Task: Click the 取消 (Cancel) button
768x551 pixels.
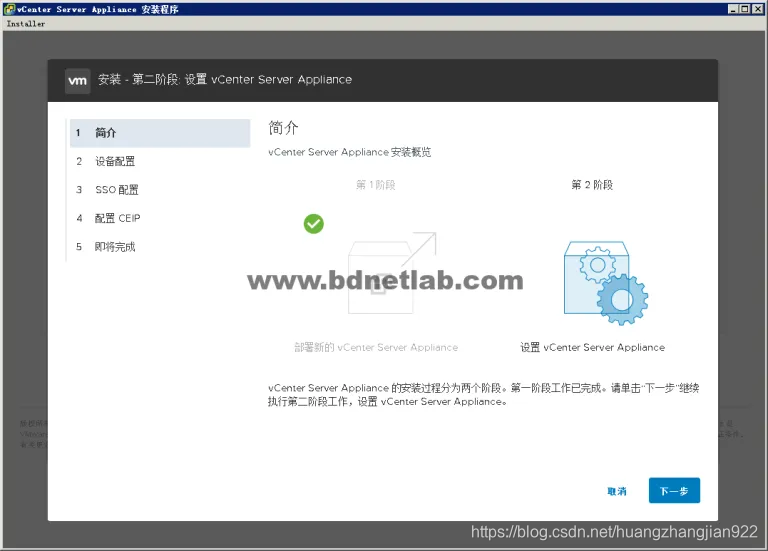Action: pos(617,491)
